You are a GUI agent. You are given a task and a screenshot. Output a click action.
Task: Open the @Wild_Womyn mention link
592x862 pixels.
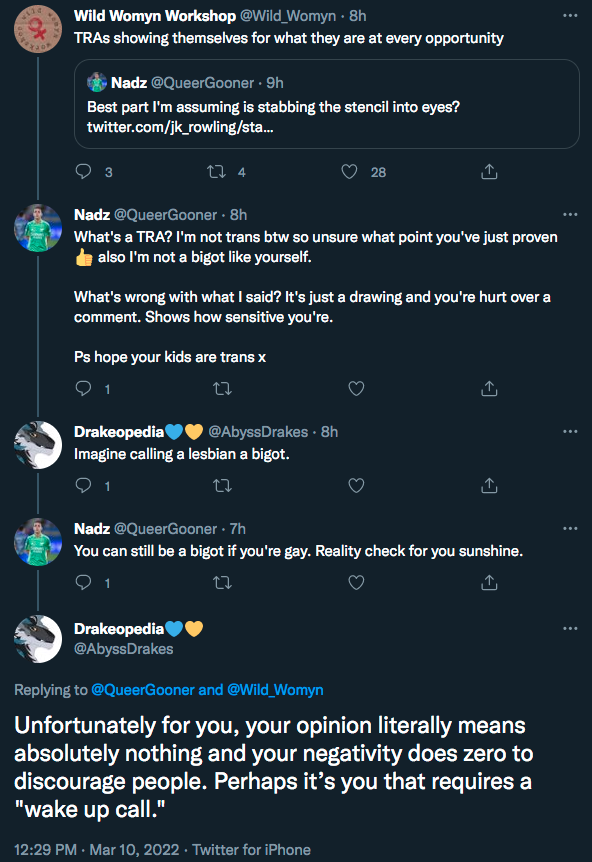click(275, 690)
